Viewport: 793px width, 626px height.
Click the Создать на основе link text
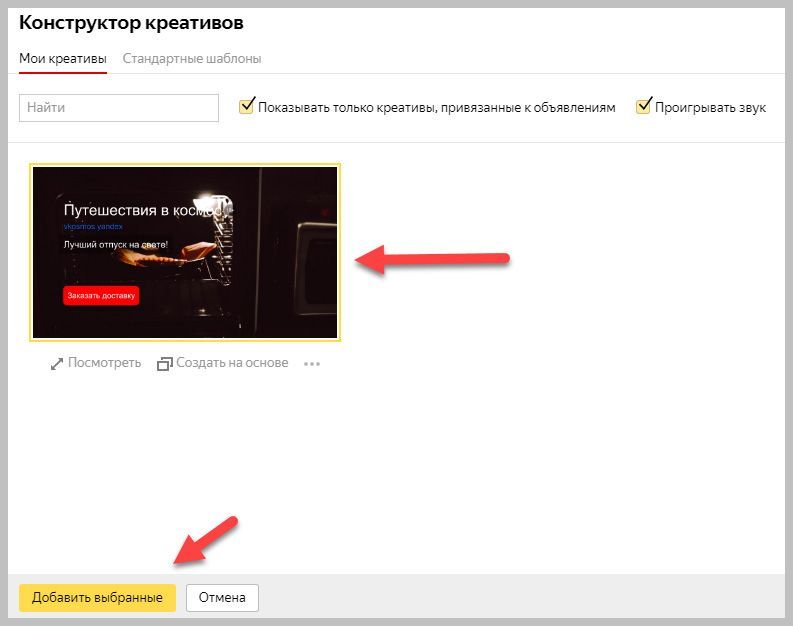coord(232,363)
